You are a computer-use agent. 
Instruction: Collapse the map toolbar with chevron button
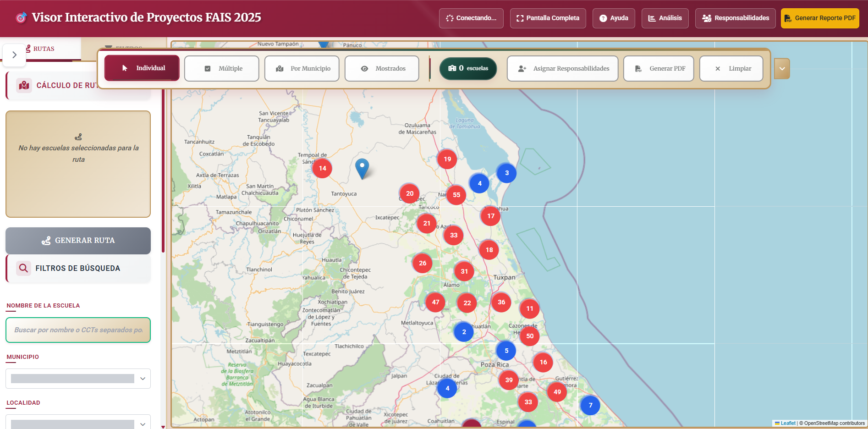click(782, 69)
